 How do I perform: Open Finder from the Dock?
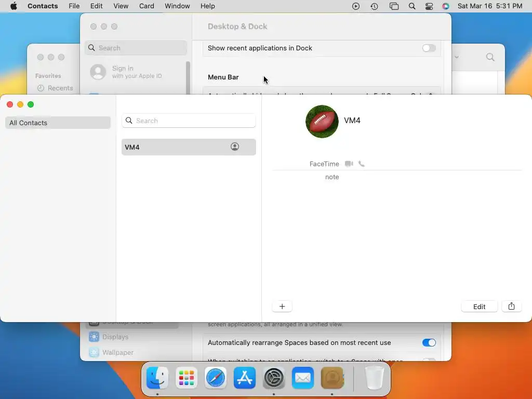(157, 378)
